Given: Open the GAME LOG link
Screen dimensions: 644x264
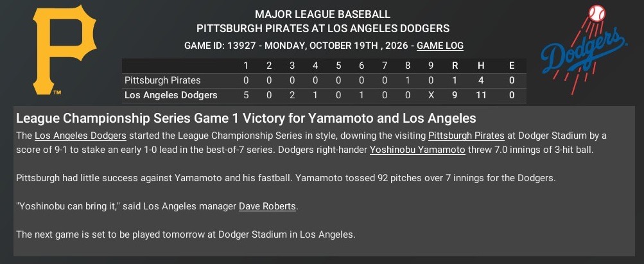Looking at the screenshot, I should 440,46.
